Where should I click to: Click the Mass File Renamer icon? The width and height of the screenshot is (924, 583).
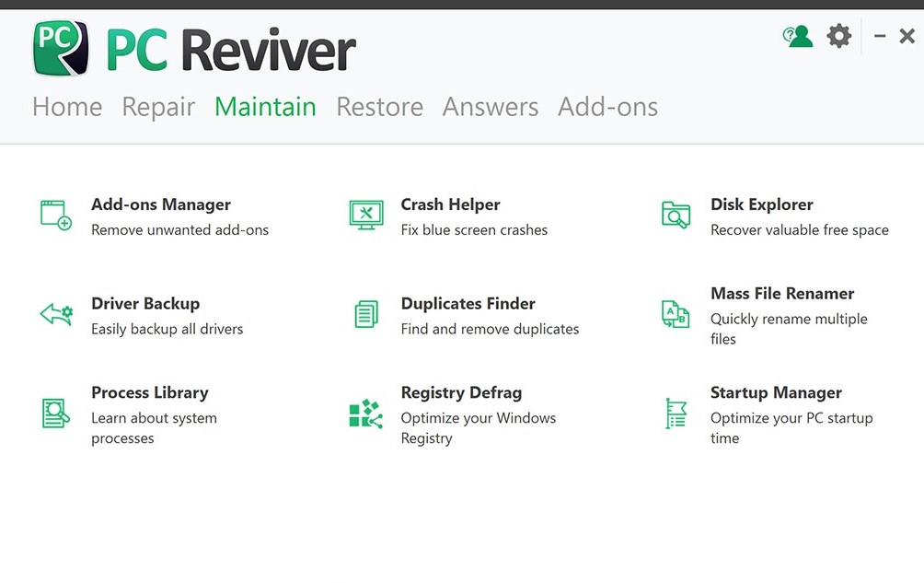click(x=676, y=314)
